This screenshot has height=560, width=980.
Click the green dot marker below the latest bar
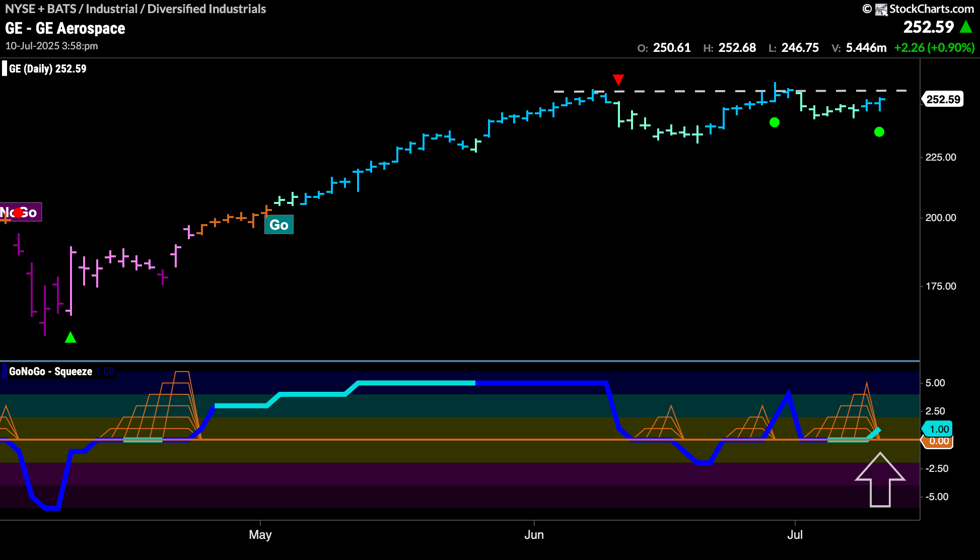pos(879,132)
